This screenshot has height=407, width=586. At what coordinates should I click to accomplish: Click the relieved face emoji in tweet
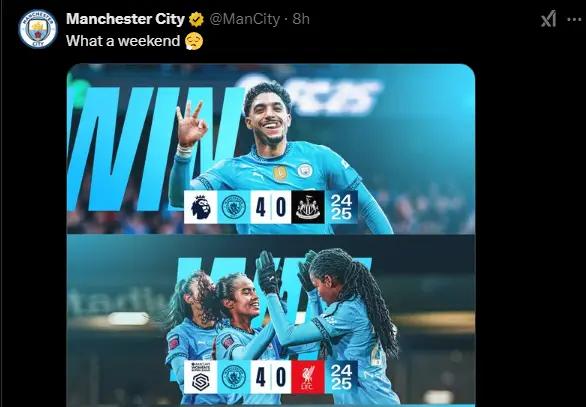194,41
